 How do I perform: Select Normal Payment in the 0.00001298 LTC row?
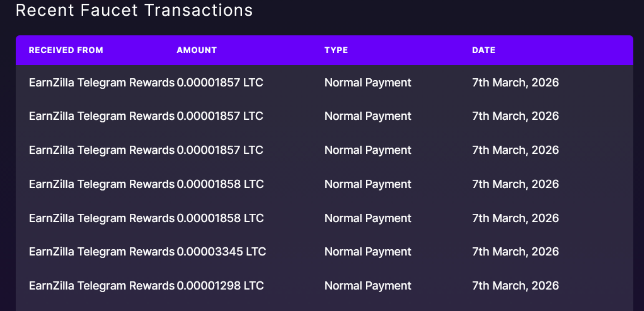pos(367,286)
